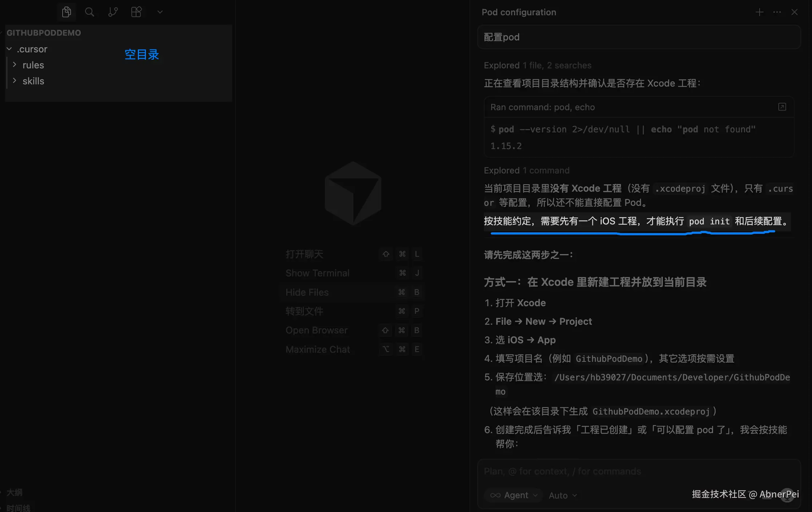Click the Show Terminal shortcut entry
The height and width of the screenshot is (512, 812).
point(317,273)
